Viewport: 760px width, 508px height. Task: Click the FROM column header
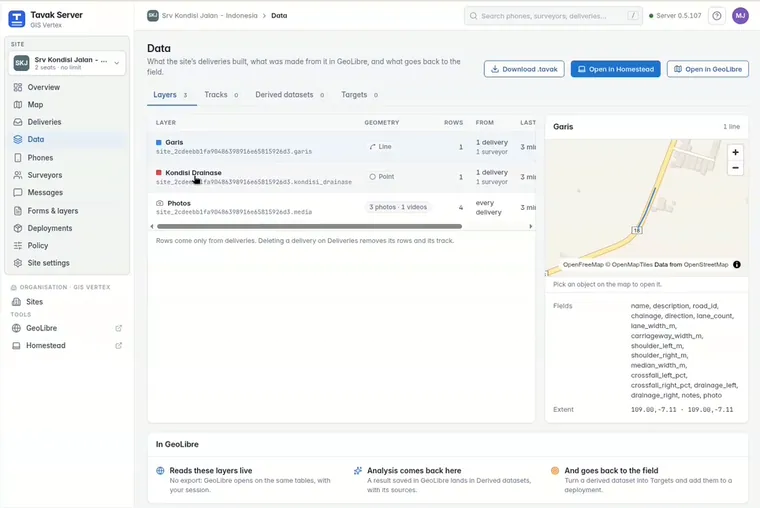484,123
